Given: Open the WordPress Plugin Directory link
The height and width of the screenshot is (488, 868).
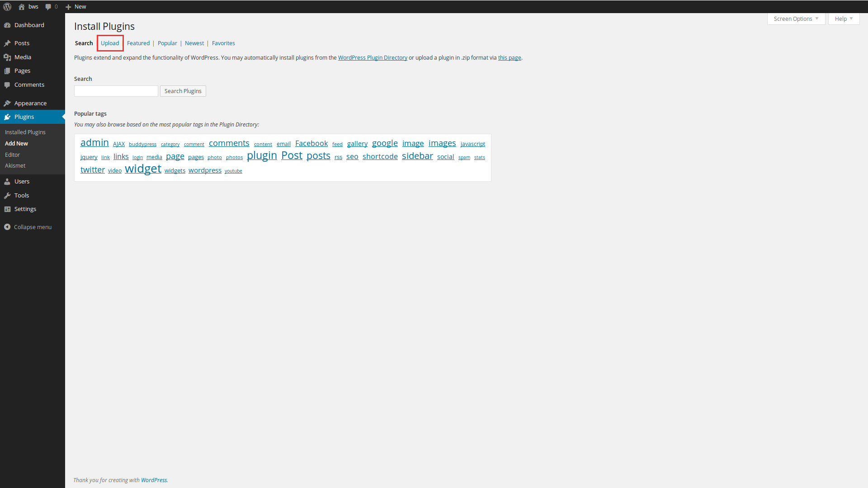Looking at the screenshot, I should pyautogui.click(x=373, y=57).
